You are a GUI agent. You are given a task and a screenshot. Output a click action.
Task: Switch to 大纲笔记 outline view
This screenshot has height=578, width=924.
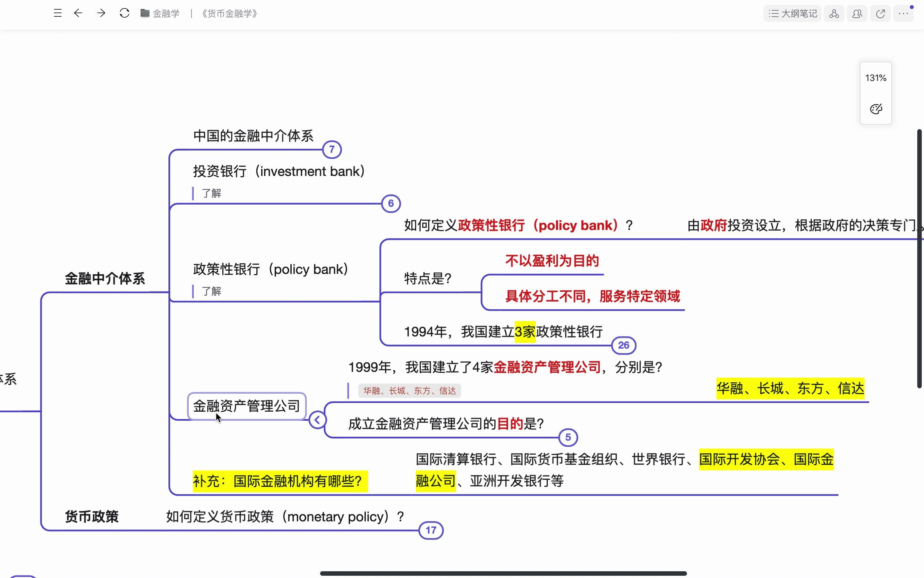(x=792, y=14)
